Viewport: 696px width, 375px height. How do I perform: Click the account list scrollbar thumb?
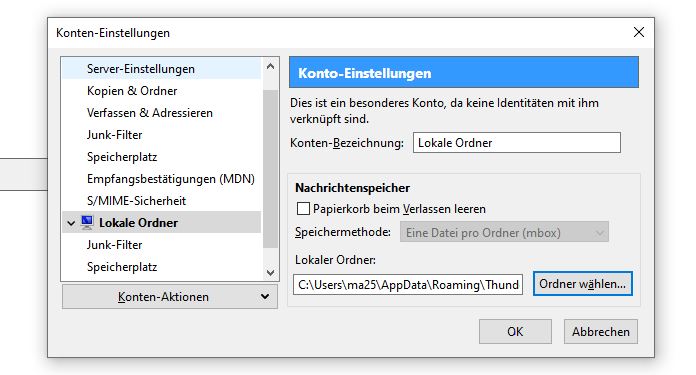270,169
